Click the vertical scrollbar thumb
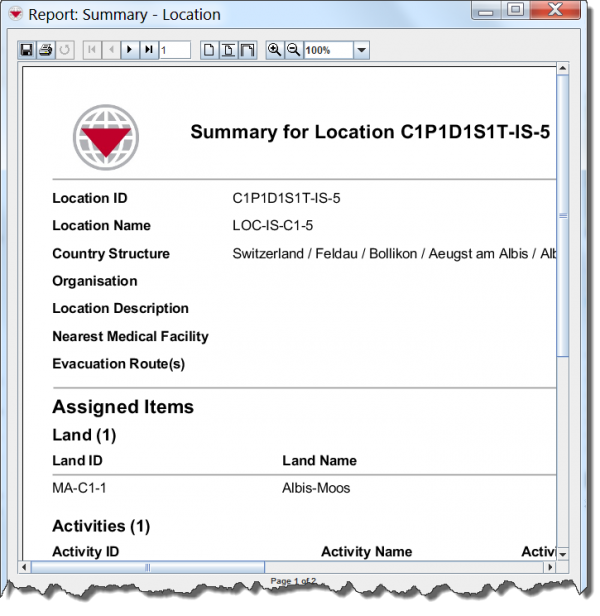The height and width of the screenshot is (616, 600). pos(563,215)
